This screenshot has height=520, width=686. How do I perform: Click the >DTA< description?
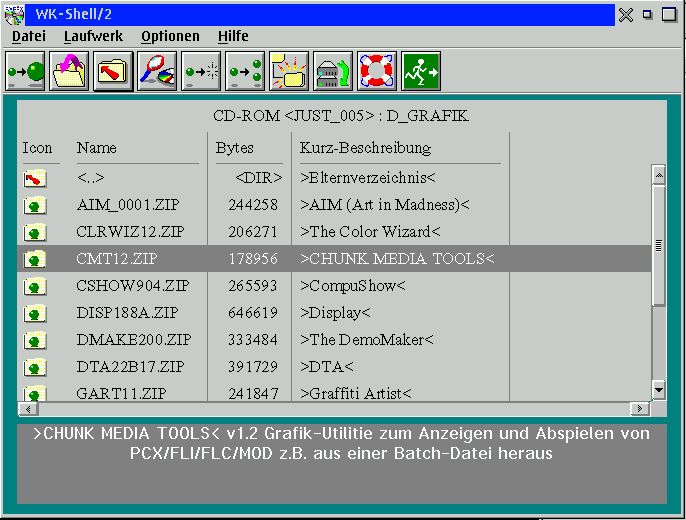(x=326, y=367)
